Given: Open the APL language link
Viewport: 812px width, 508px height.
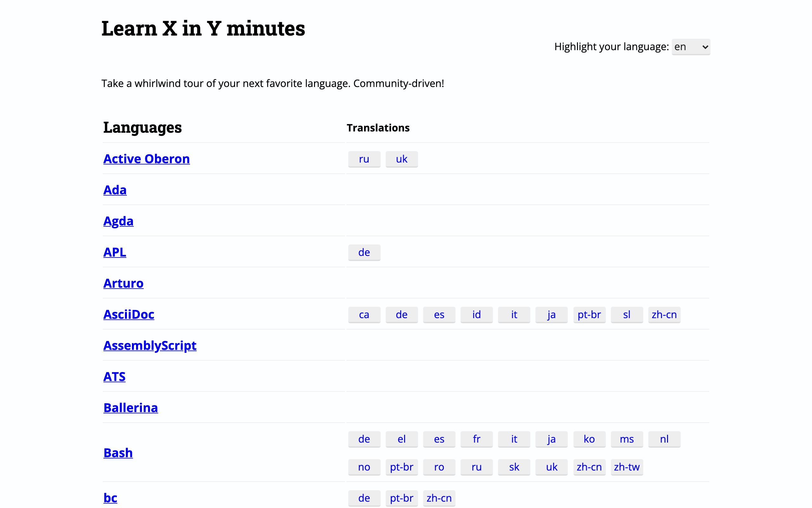Looking at the screenshot, I should [115, 252].
